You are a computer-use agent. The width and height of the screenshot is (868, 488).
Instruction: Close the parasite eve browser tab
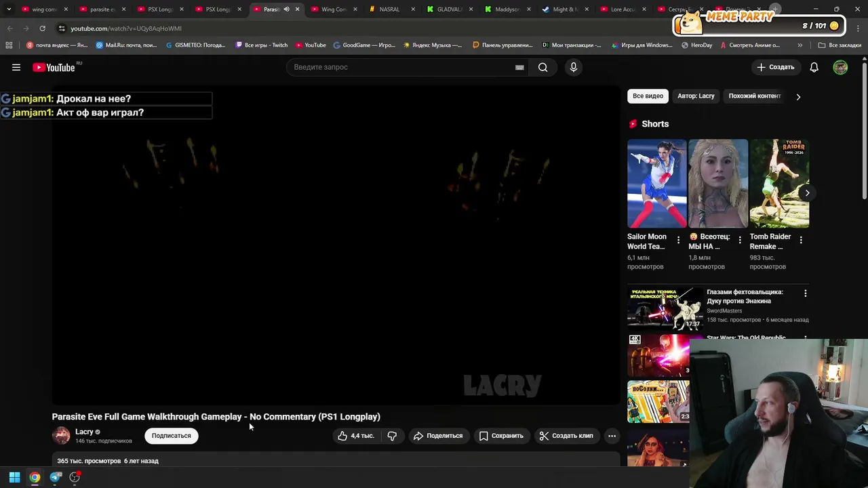click(123, 9)
